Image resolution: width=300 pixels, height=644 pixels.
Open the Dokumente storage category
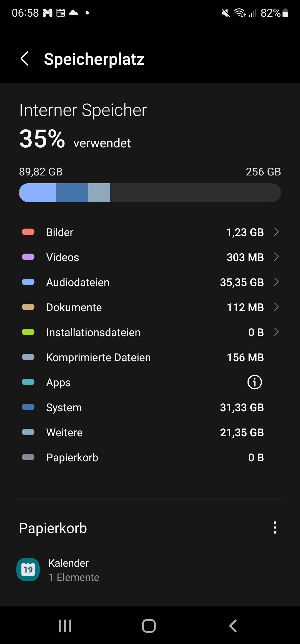pos(150,307)
